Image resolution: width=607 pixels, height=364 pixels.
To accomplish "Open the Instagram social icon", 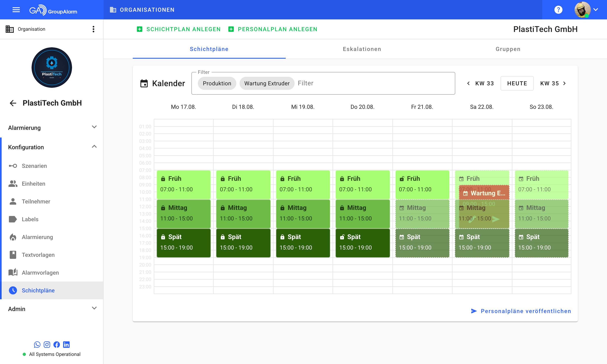I will tap(47, 345).
